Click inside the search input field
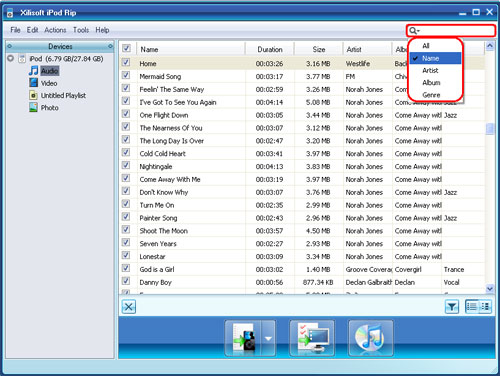Viewport: 500px width, 376px height. 457,31
